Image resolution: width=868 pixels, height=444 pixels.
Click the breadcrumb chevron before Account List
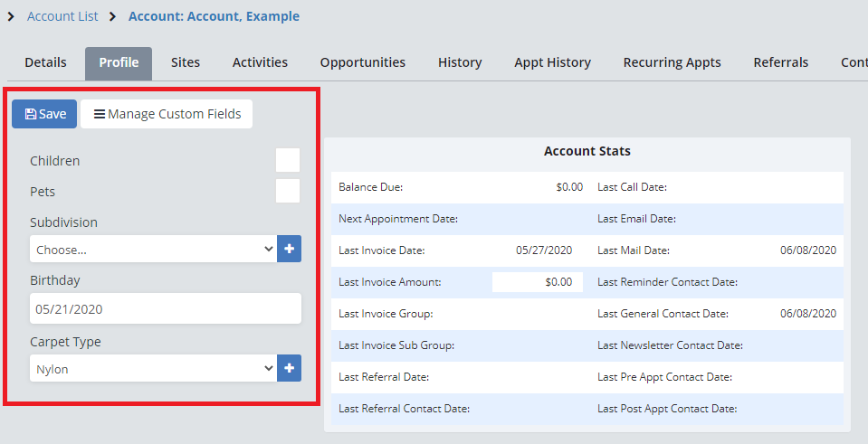click(x=11, y=16)
